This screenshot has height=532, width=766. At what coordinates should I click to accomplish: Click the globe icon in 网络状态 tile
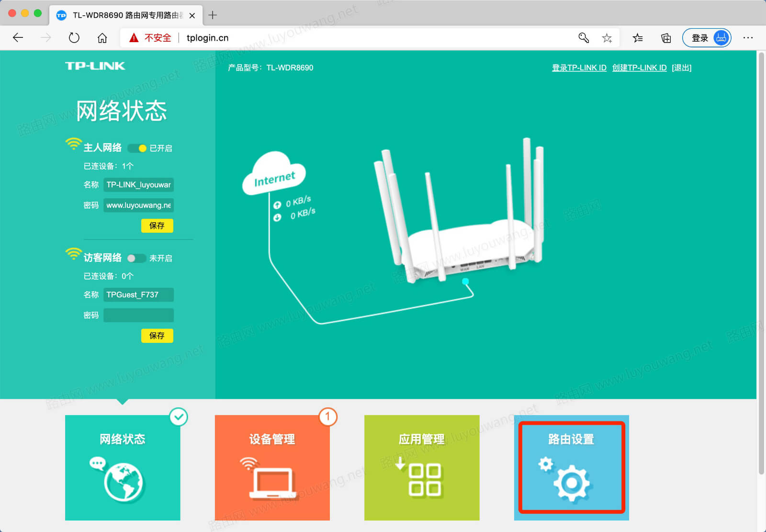[124, 482]
